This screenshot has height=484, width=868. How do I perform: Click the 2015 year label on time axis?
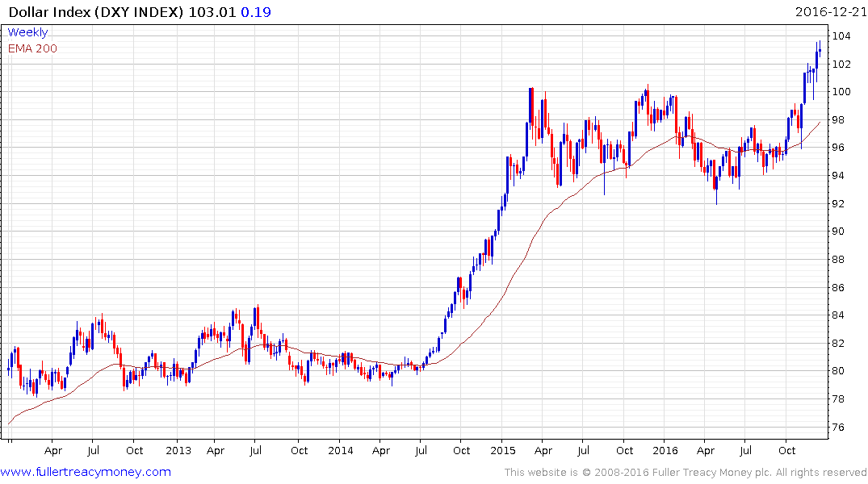point(503,450)
